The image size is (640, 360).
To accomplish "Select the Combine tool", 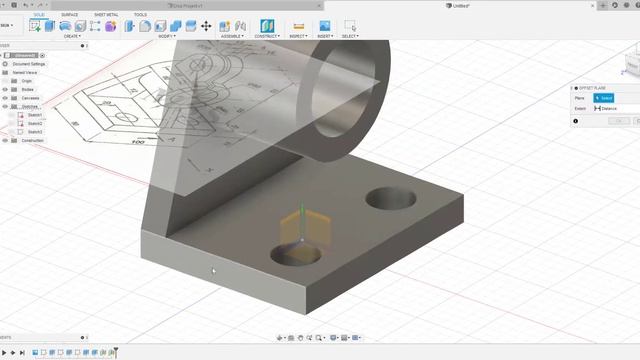I will click(x=176, y=26).
